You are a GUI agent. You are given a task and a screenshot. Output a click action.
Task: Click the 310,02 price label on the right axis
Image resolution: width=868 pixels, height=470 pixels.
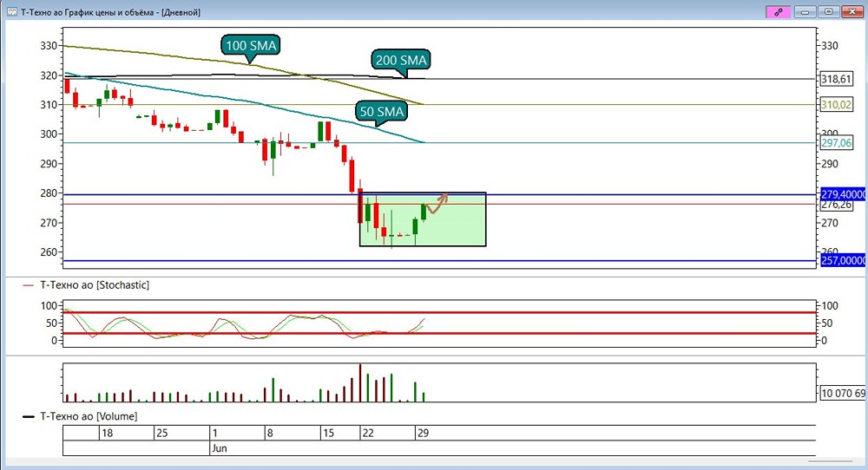point(836,105)
